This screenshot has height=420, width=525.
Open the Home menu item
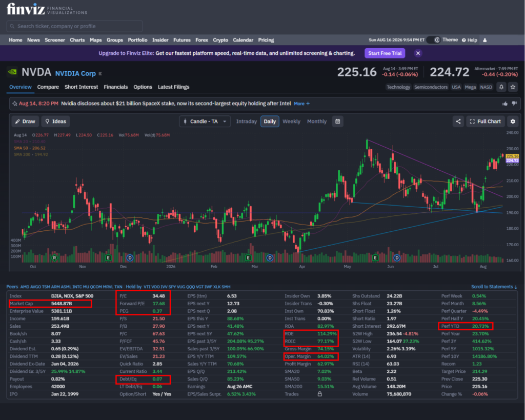click(15, 40)
